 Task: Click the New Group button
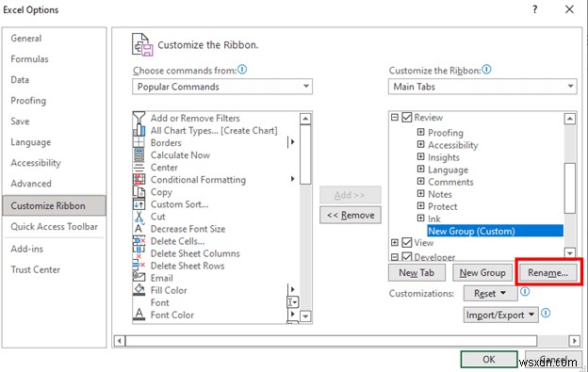[482, 273]
